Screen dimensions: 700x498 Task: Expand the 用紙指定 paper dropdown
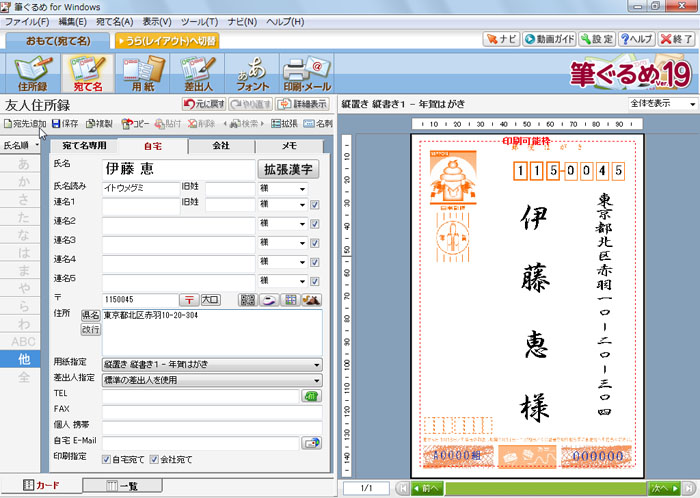coord(316,365)
